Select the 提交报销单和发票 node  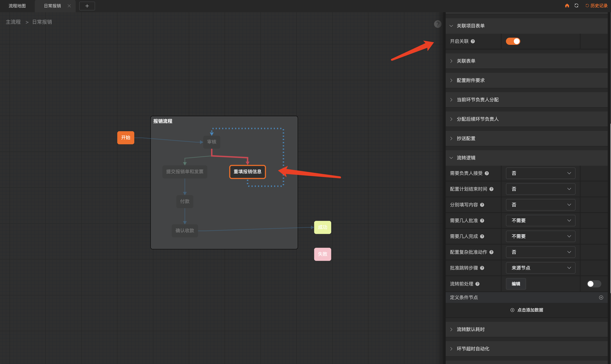185,172
